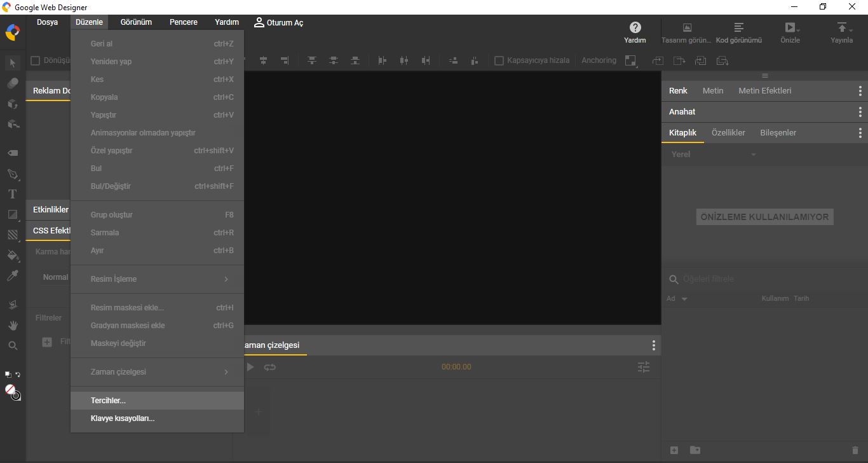Sort library by Ad column arrow
868x463 pixels.
click(684, 299)
